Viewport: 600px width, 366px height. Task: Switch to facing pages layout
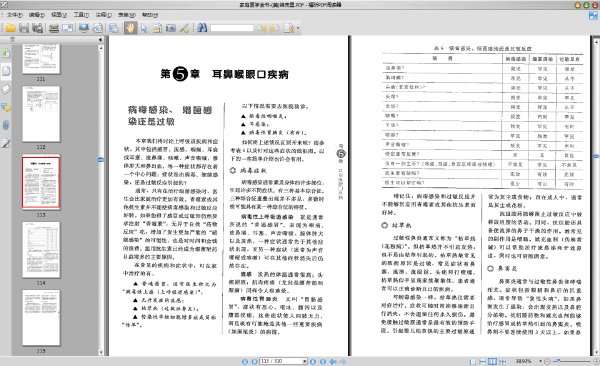click(x=492, y=361)
